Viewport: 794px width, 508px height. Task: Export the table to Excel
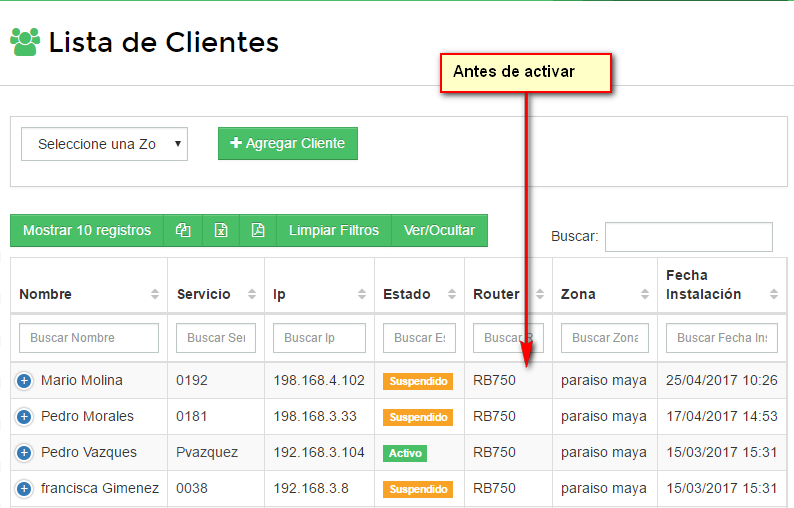[x=221, y=230]
